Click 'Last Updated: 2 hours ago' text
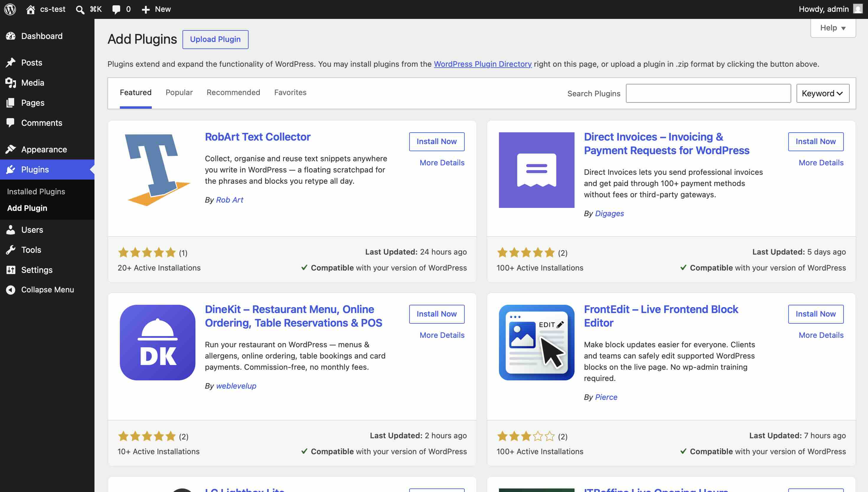Screen dimensions: 868x492 (418, 436)
